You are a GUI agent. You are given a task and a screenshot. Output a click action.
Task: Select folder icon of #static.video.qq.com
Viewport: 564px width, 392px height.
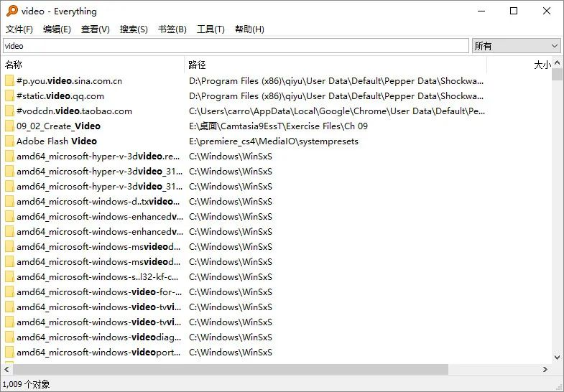pyautogui.click(x=9, y=96)
